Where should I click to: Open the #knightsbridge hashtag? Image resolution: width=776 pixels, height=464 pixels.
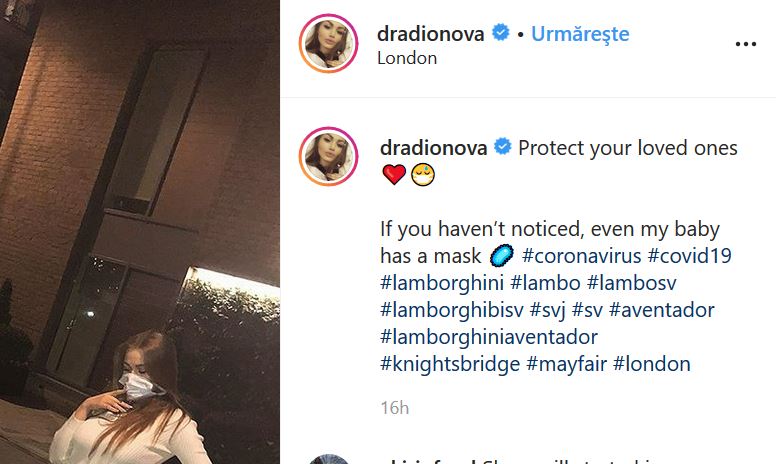point(450,364)
